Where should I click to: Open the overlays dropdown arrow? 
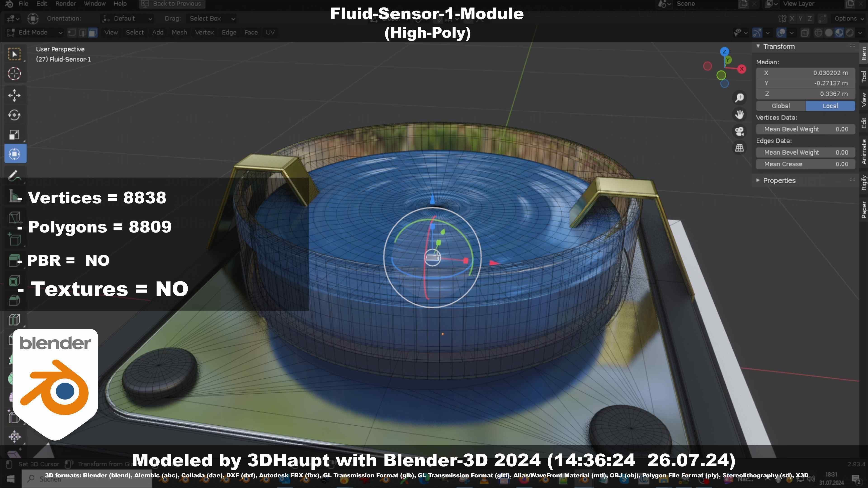tap(792, 33)
